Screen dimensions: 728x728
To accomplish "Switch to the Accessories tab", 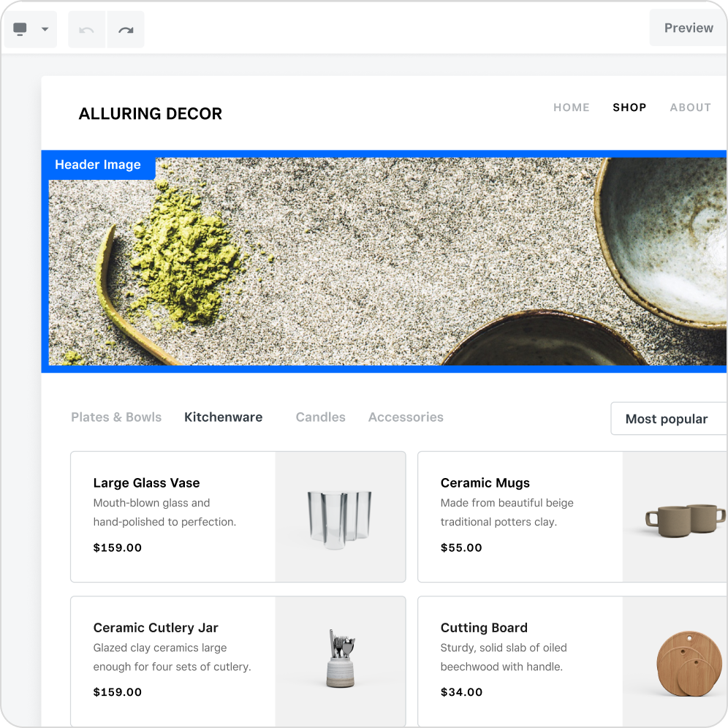I will tap(406, 417).
